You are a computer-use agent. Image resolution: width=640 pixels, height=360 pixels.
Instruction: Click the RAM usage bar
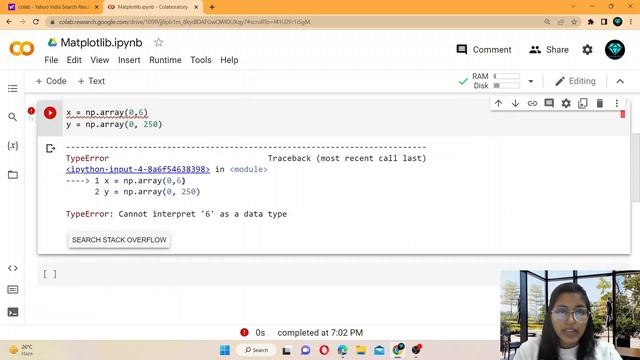[506, 76]
